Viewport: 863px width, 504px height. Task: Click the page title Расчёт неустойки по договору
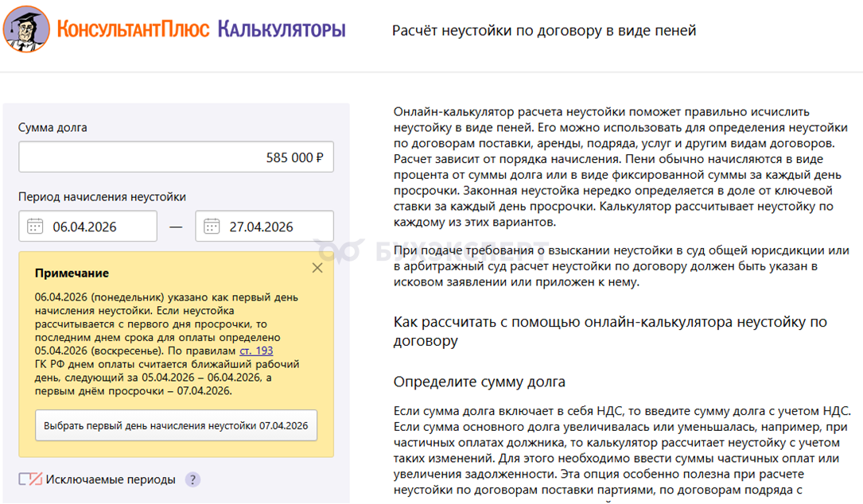pos(544,31)
